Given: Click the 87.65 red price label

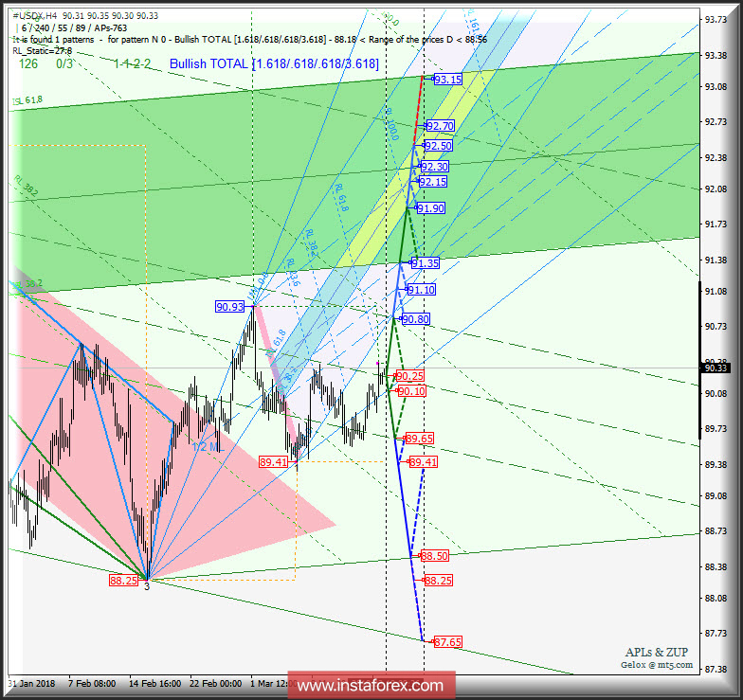Looking at the screenshot, I should [447, 642].
